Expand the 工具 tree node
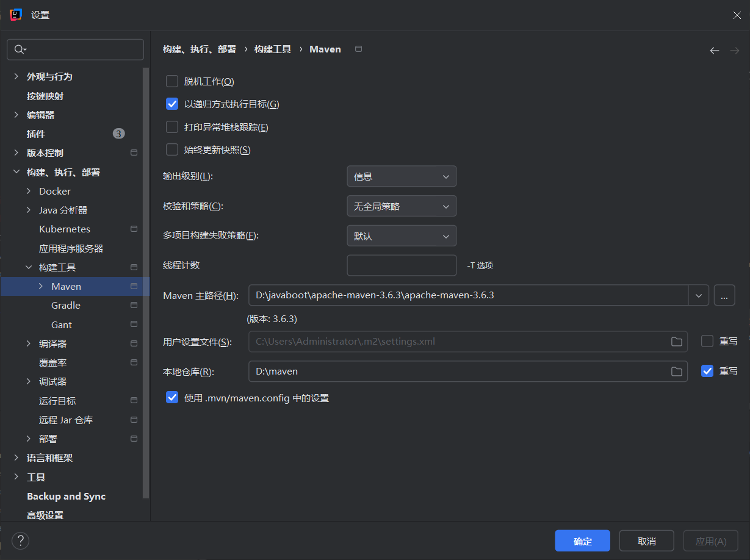Screen dimensions: 750x560 click(16, 477)
